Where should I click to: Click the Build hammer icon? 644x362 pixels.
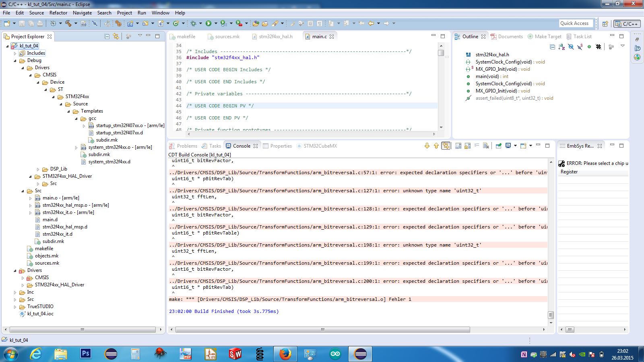tap(68, 23)
